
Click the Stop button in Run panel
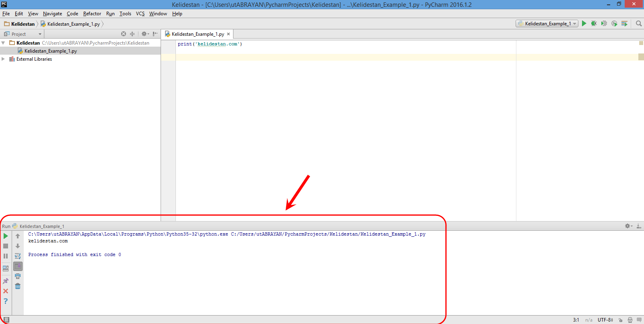[6, 246]
